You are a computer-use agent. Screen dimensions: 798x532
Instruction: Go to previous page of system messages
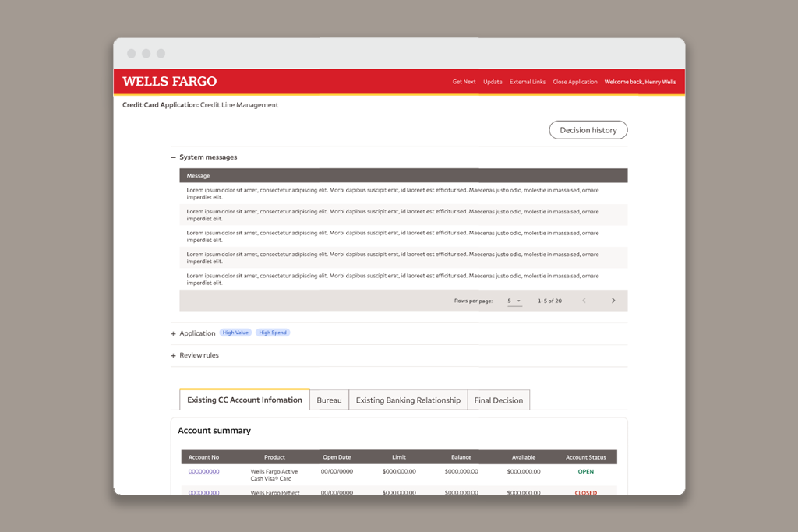[x=584, y=301]
